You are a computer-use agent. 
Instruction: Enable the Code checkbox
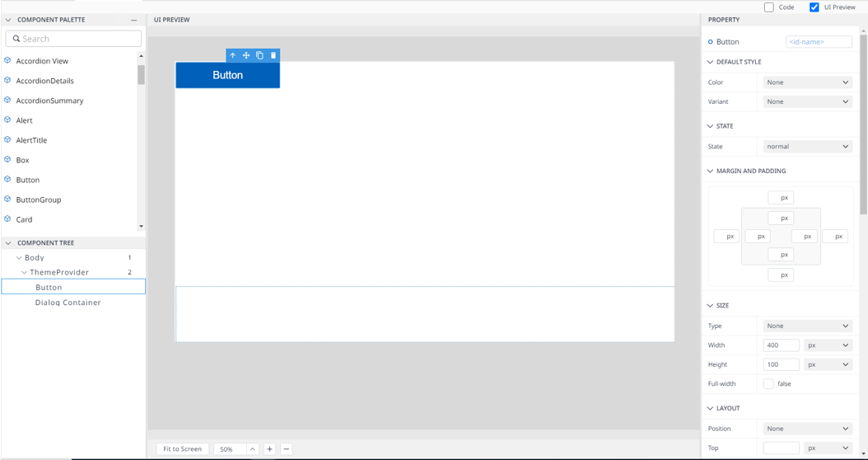coord(769,7)
